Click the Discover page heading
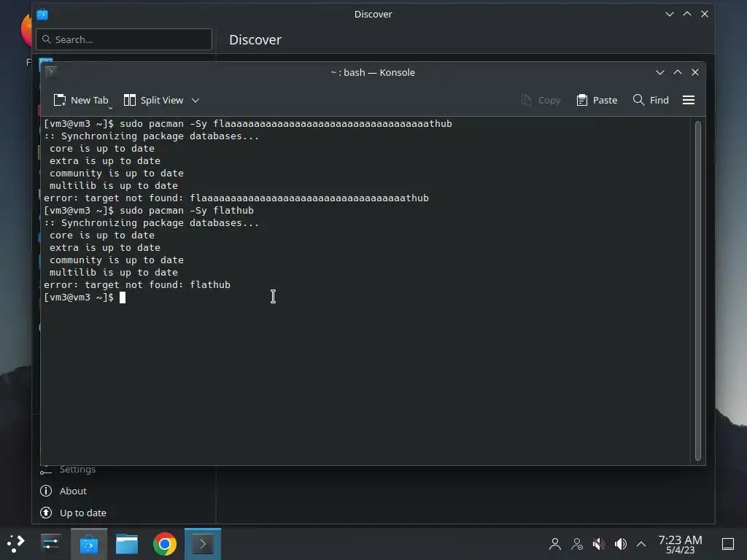Image resolution: width=747 pixels, height=560 pixels. (x=255, y=39)
